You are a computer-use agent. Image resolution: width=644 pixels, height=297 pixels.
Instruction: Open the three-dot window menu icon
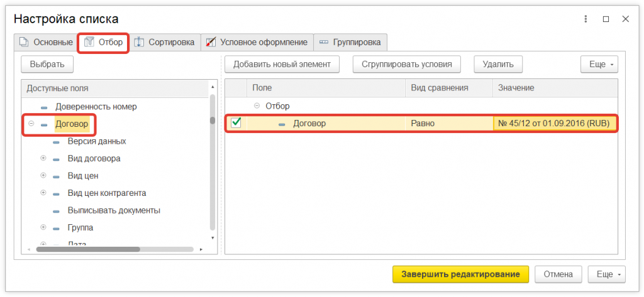point(586,19)
